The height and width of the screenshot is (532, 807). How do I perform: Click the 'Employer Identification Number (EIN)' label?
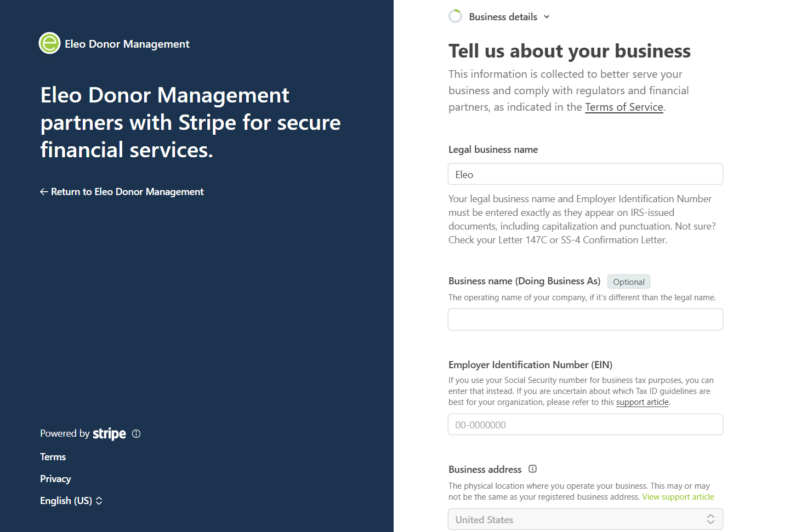pyautogui.click(x=530, y=365)
